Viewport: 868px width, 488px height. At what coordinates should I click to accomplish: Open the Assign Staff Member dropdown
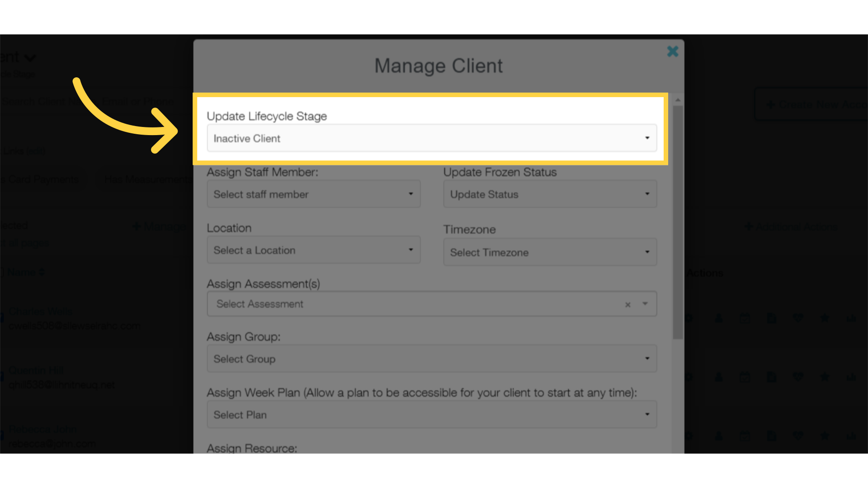point(313,194)
